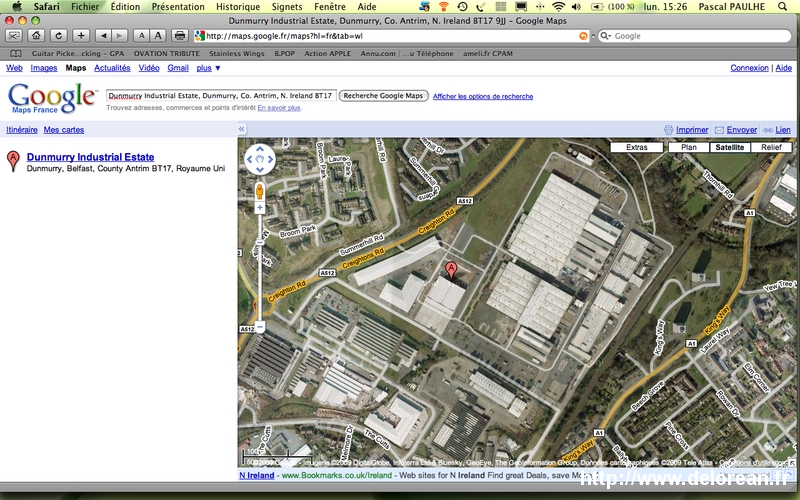Open the Fenêtre menu
This screenshot has height=500, width=800.
(330, 7)
